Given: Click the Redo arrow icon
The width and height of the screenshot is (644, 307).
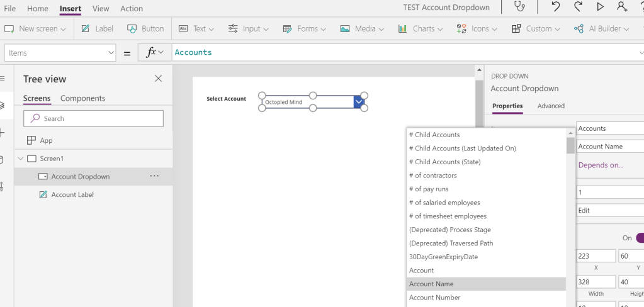Looking at the screenshot, I should [x=578, y=7].
